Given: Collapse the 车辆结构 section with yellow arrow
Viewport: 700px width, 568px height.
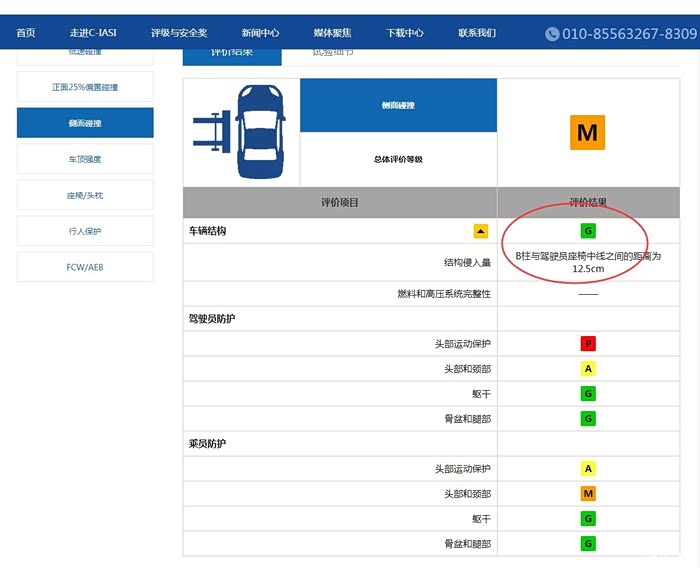Looking at the screenshot, I should pos(481,231).
